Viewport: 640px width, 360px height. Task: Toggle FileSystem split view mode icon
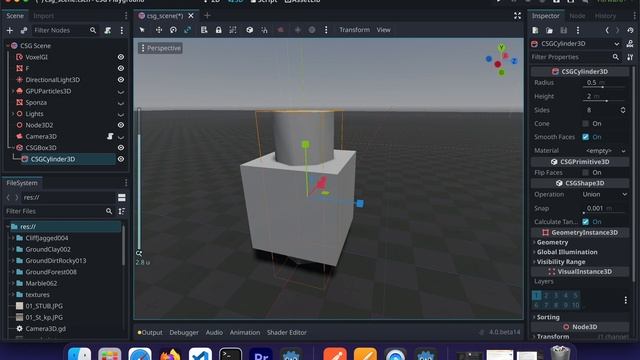(x=122, y=198)
